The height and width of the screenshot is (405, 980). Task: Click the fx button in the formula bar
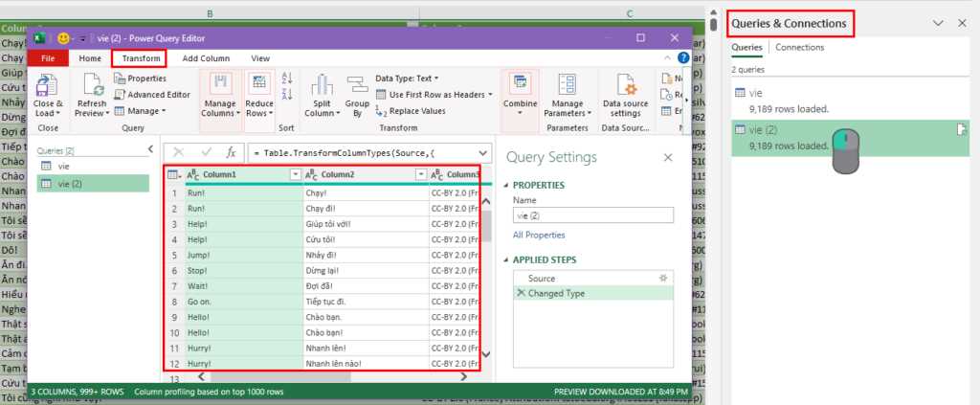tap(231, 152)
